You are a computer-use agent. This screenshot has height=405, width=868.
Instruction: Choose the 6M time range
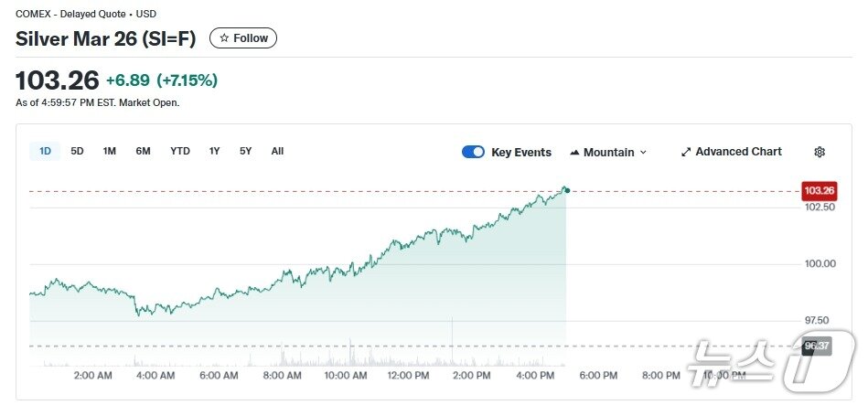(x=143, y=151)
